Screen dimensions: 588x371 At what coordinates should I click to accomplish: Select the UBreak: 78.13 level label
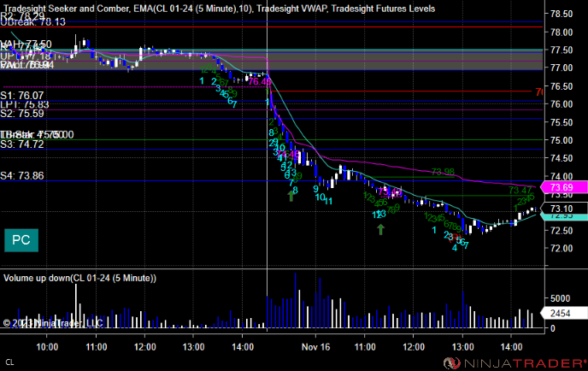[x=33, y=22]
